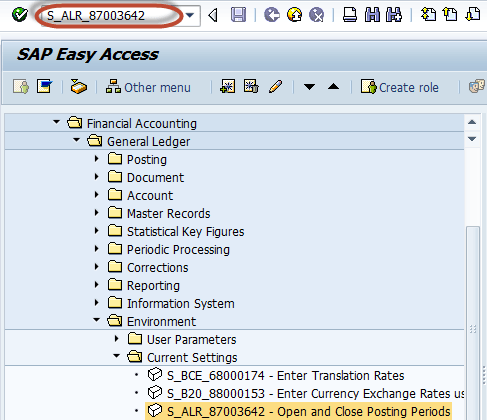This screenshot has width=487, height=420.
Task: Click the green Back arrow icon
Action: tap(272, 15)
